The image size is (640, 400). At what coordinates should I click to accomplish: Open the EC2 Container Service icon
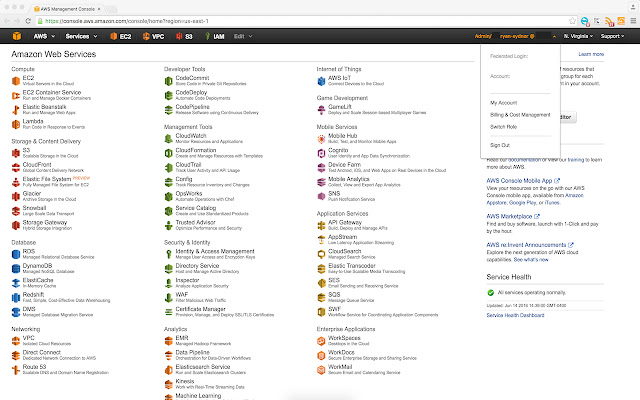pyautogui.click(x=16, y=96)
